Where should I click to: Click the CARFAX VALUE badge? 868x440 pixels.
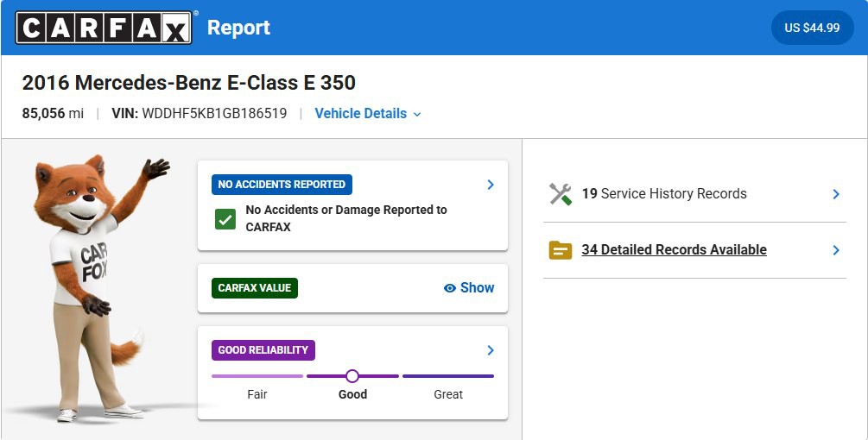(x=255, y=288)
